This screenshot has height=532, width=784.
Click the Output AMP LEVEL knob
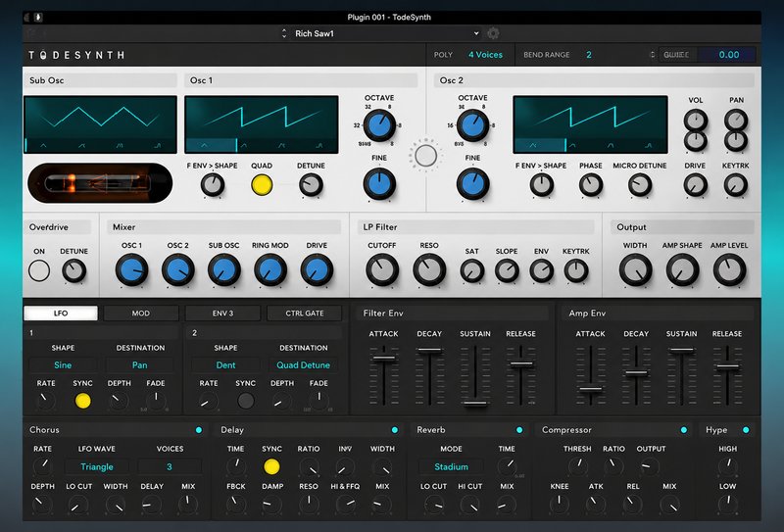click(x=729, y=270)
